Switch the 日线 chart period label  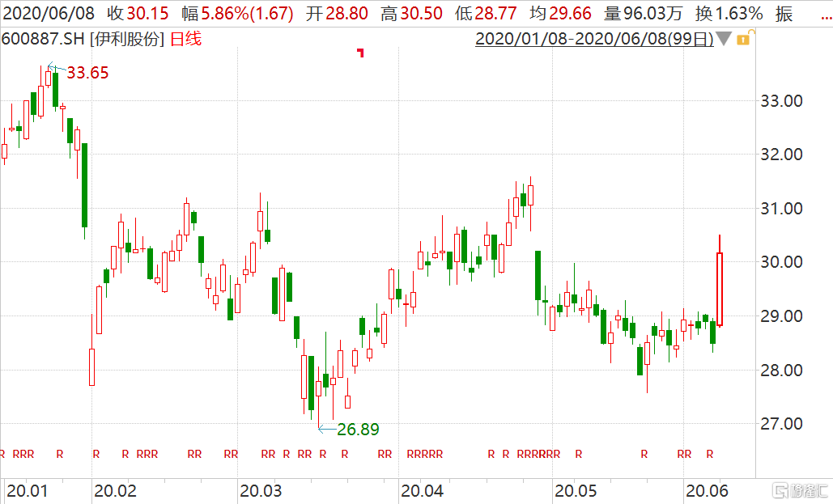click(x=185, y=39)
